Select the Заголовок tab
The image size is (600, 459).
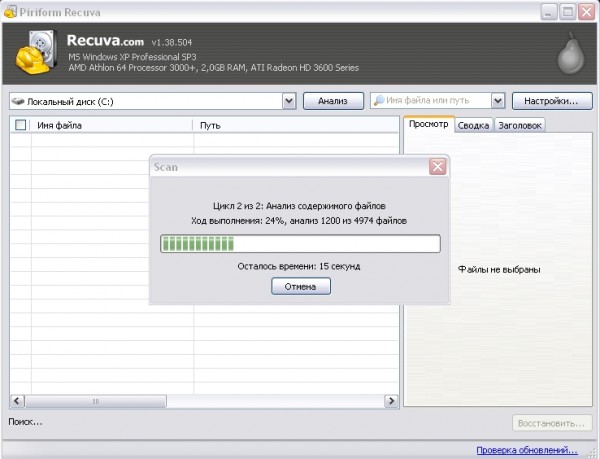pos(520,125)
